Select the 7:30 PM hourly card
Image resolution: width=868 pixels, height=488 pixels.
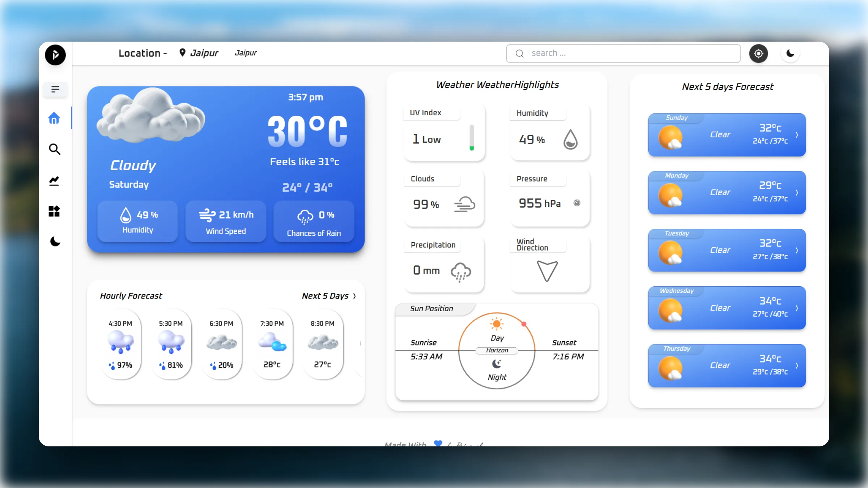(272, 343)
